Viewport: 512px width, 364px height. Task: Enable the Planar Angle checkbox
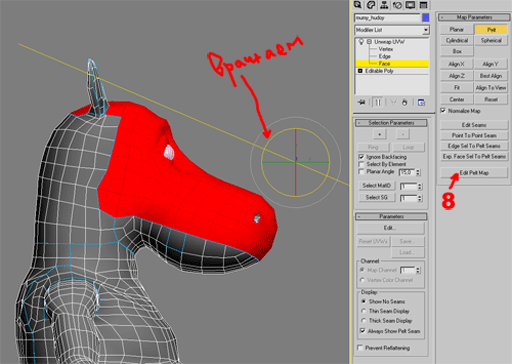(361, 171)
